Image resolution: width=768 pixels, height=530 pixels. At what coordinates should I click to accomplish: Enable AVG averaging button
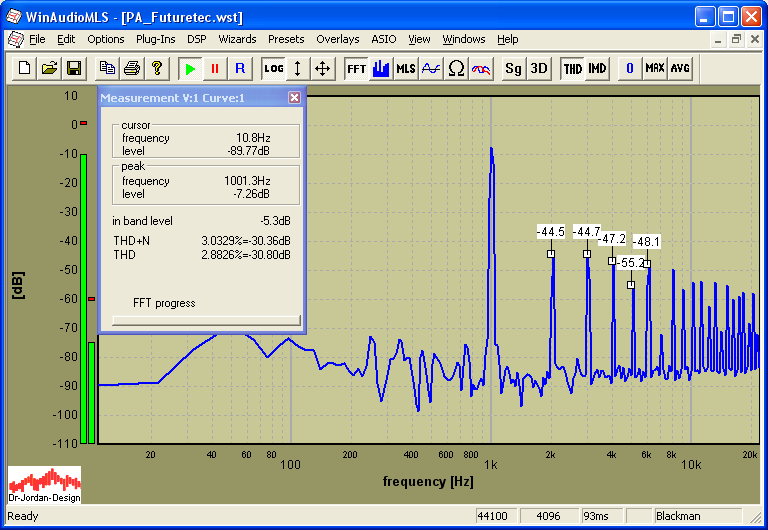[680, 68]
